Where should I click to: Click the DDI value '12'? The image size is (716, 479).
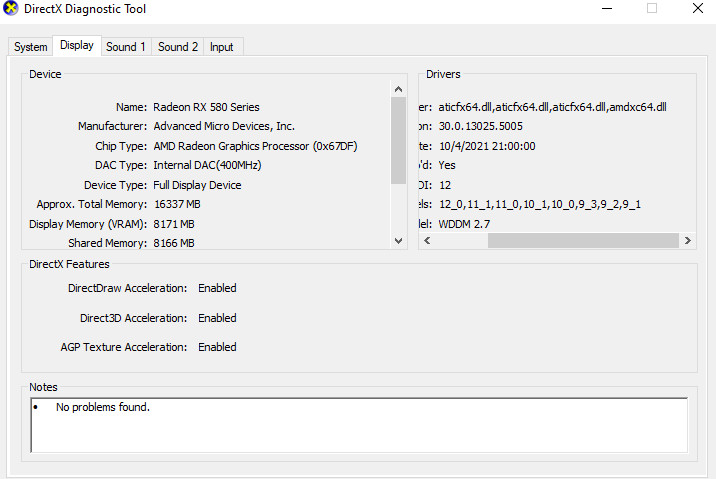[445, 185]
